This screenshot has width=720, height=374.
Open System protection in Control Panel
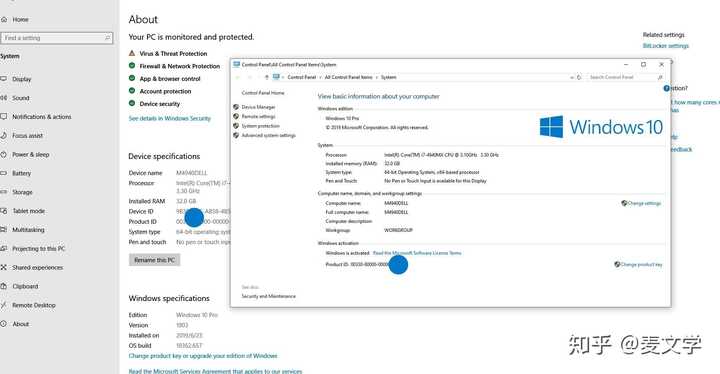tap(260, 126)
